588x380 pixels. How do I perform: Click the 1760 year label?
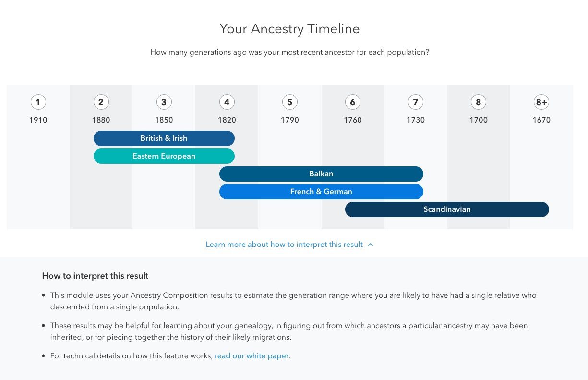tap(352, 120)
